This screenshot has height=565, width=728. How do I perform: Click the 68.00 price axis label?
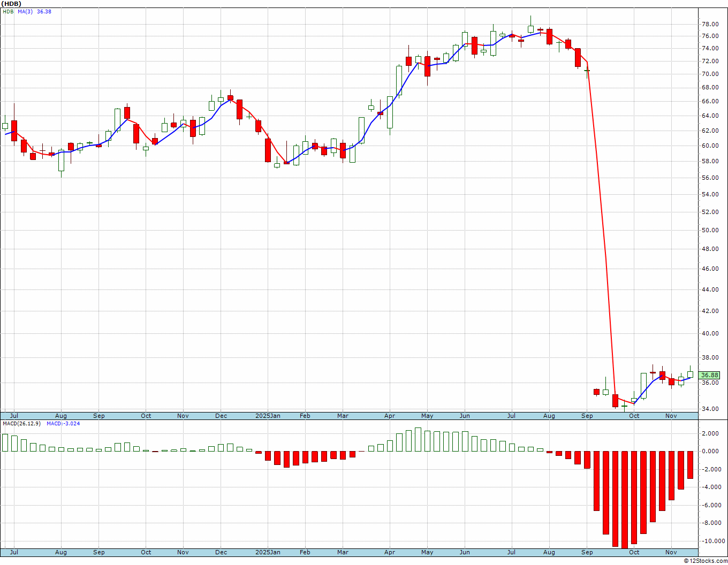coord(710,87)
